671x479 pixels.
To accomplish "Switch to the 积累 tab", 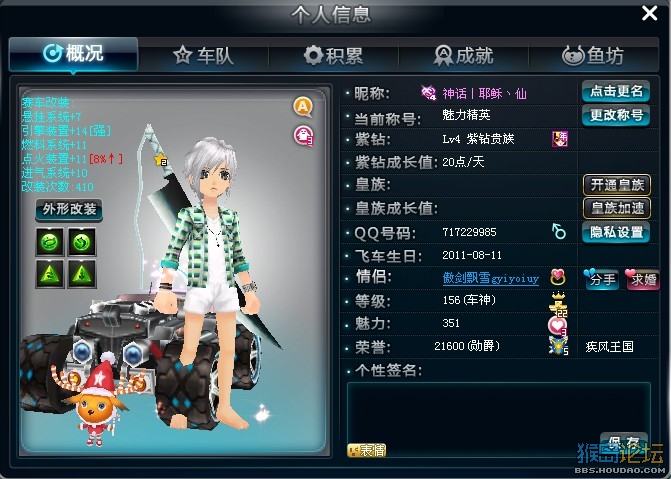I will pos(333,56).
